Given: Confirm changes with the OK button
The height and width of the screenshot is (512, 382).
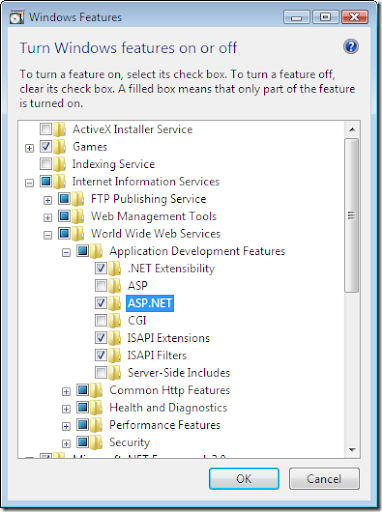Looking at the screenshot, I should click(x=244, y=479).
